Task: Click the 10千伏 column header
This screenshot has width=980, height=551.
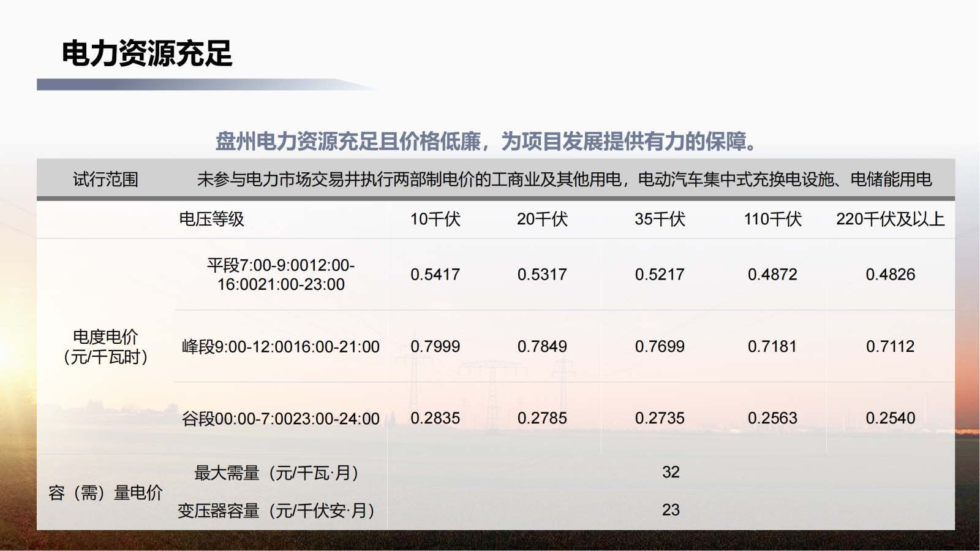Action: 435,219
